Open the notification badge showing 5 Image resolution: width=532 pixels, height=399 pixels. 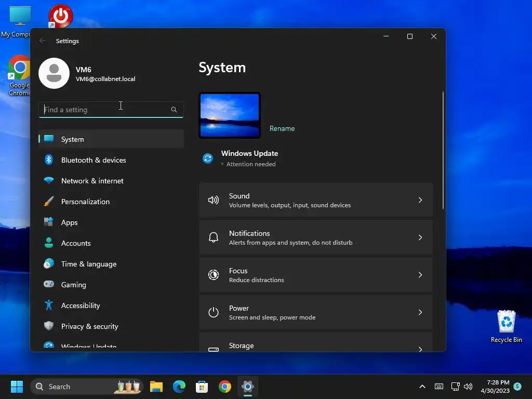tap(517, 386)
